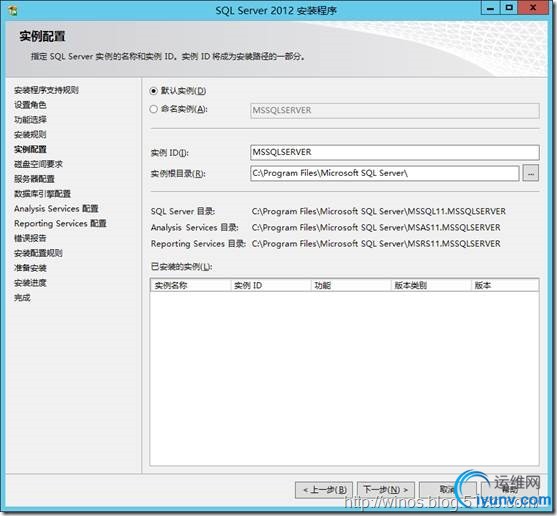Select 数据库引擎配置 in the step list
The height and width of the screenshot is (516, 557).
click(x=42, y=194)
